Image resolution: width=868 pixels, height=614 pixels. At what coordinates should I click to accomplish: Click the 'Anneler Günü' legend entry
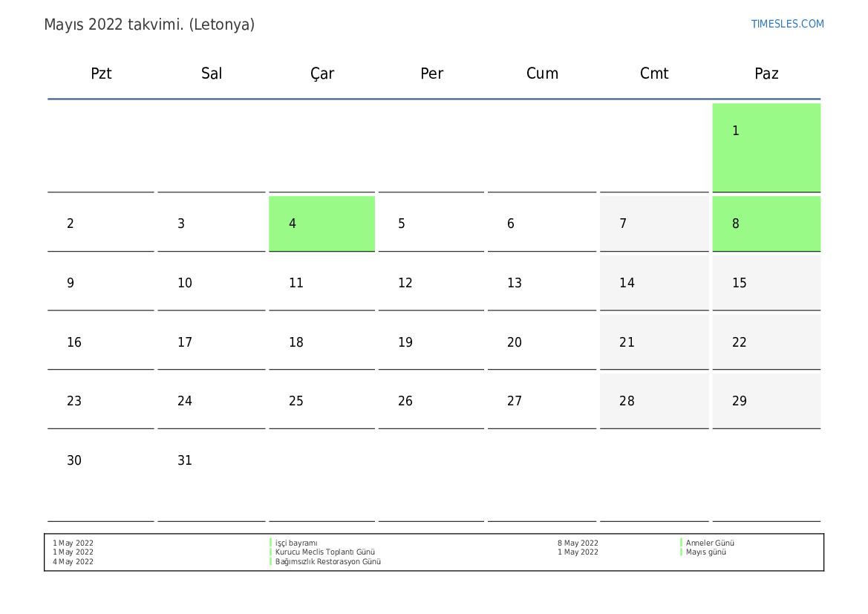[710, 543]
